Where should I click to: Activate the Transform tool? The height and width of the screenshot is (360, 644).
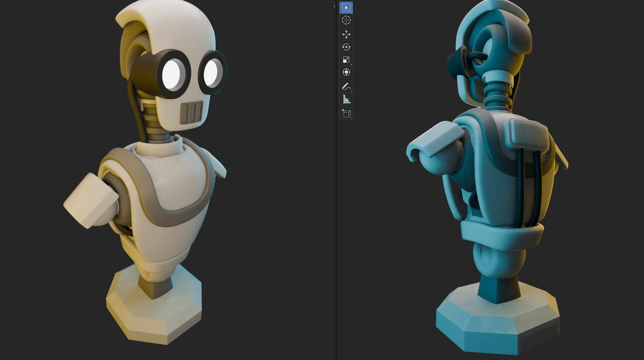346,72
